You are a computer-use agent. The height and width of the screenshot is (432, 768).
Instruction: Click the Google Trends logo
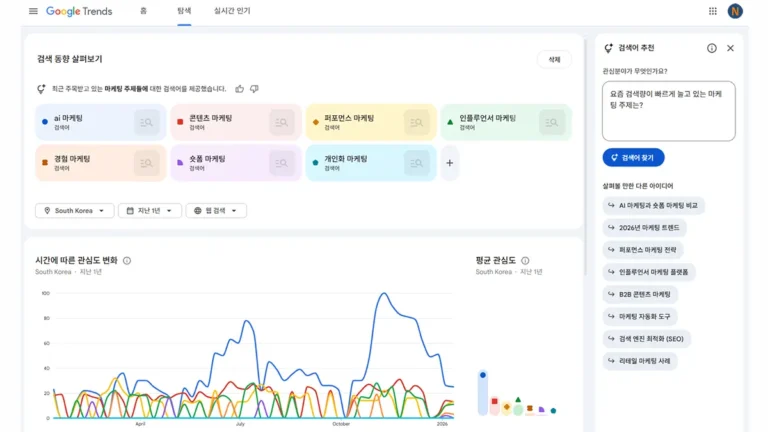(x=79, y=11)
